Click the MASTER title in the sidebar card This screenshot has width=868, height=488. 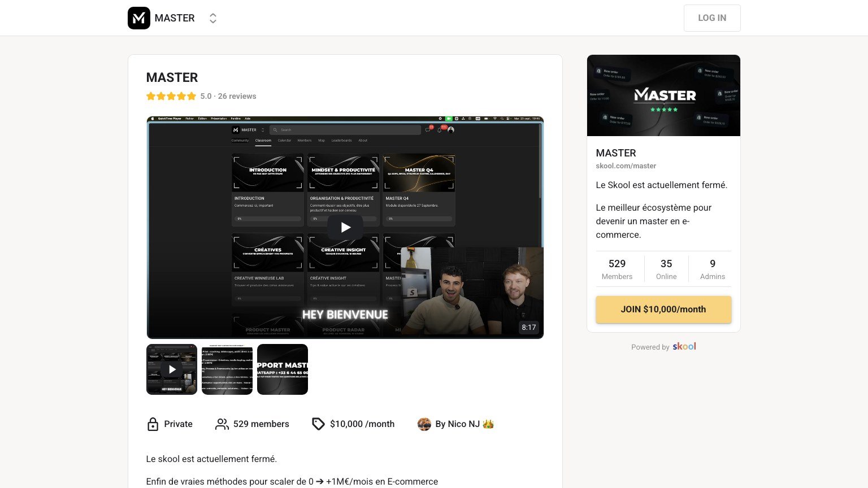(616, 153)
